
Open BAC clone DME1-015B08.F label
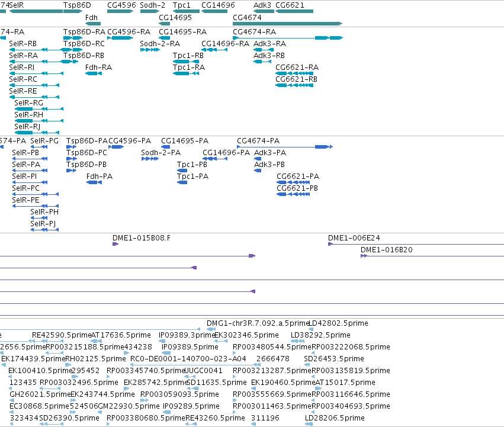142,238
